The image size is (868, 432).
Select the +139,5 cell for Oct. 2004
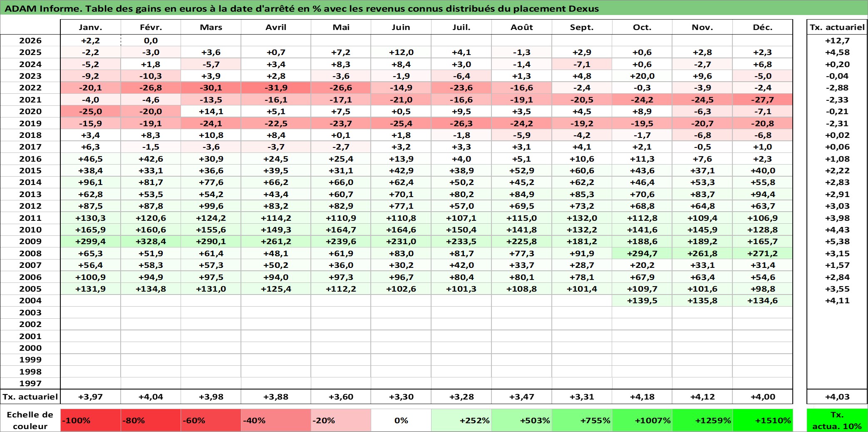coord(642,300)
